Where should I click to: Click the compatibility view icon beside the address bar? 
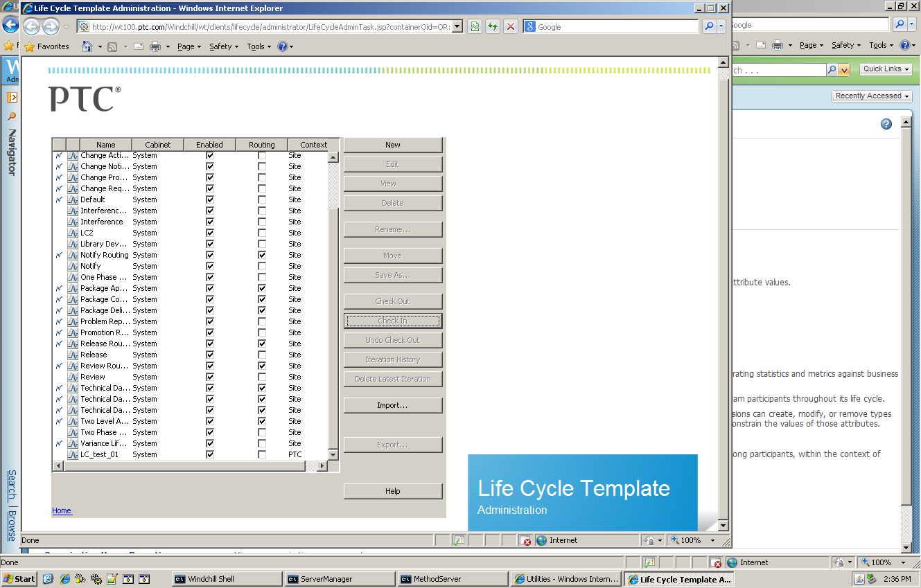click(x=475, y=26)
